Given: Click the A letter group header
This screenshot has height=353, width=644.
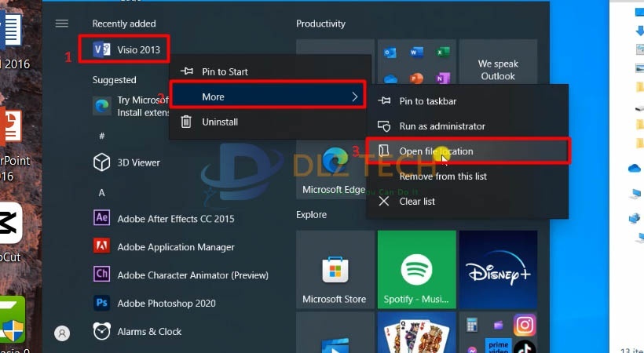Looking at the screenshot, I should (x=102, y=192).
